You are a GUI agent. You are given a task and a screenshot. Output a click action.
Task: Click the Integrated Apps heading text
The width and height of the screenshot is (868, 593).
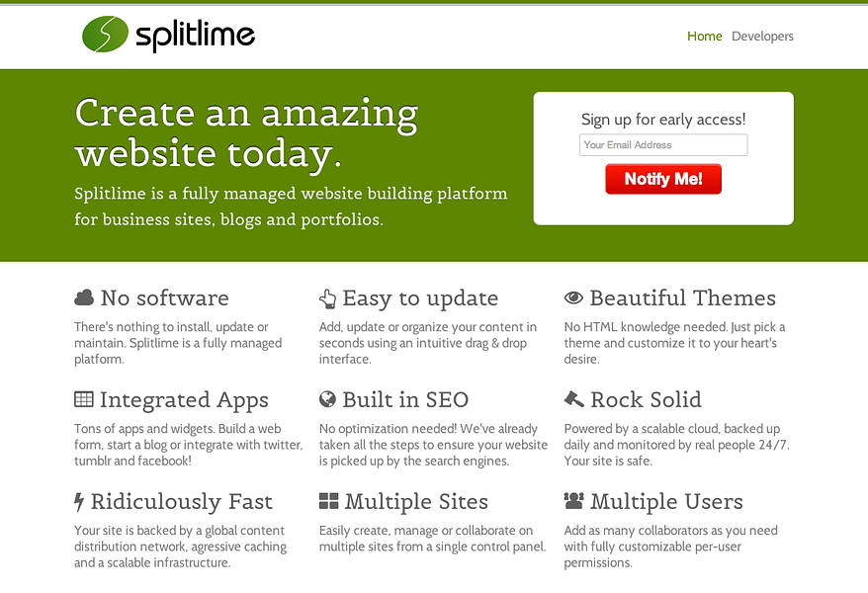[x=184, y=399]
